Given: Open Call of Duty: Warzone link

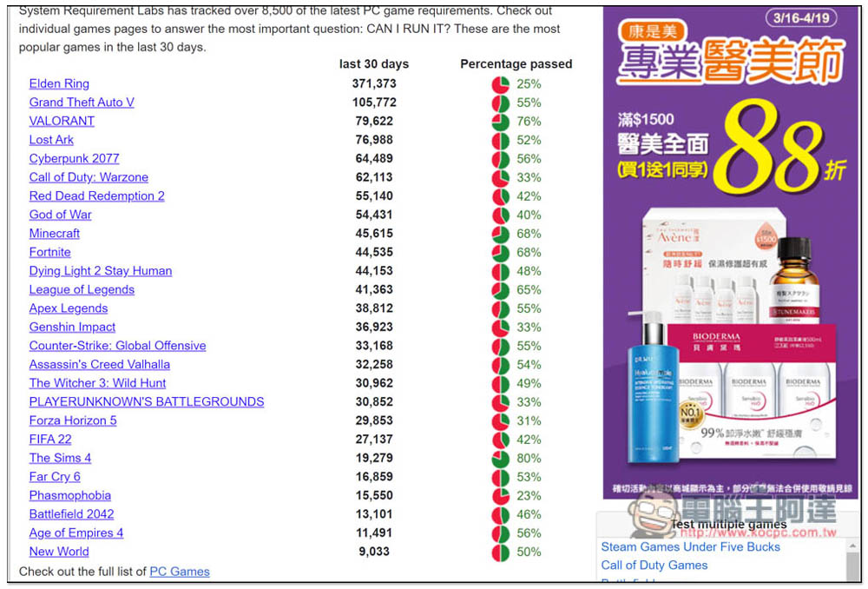Looking at the screenshot, I should (89, 177).
